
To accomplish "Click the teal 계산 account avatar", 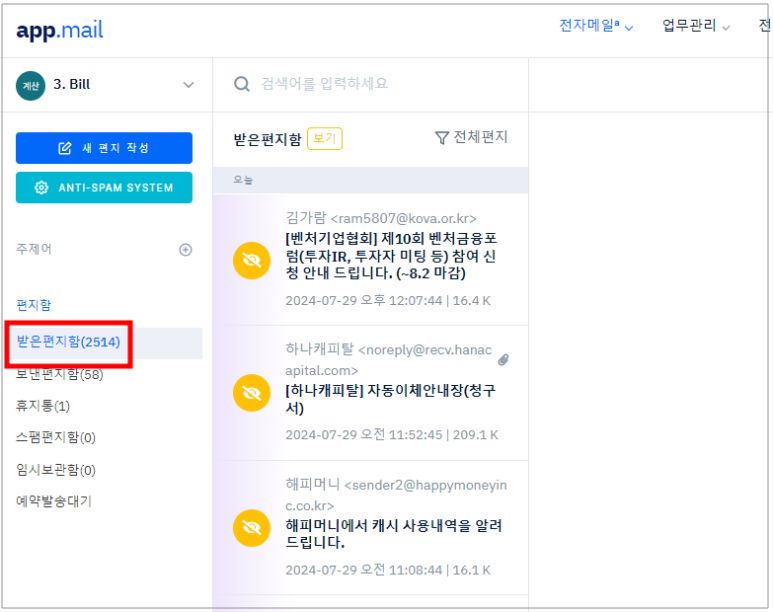I will point(31,85).
